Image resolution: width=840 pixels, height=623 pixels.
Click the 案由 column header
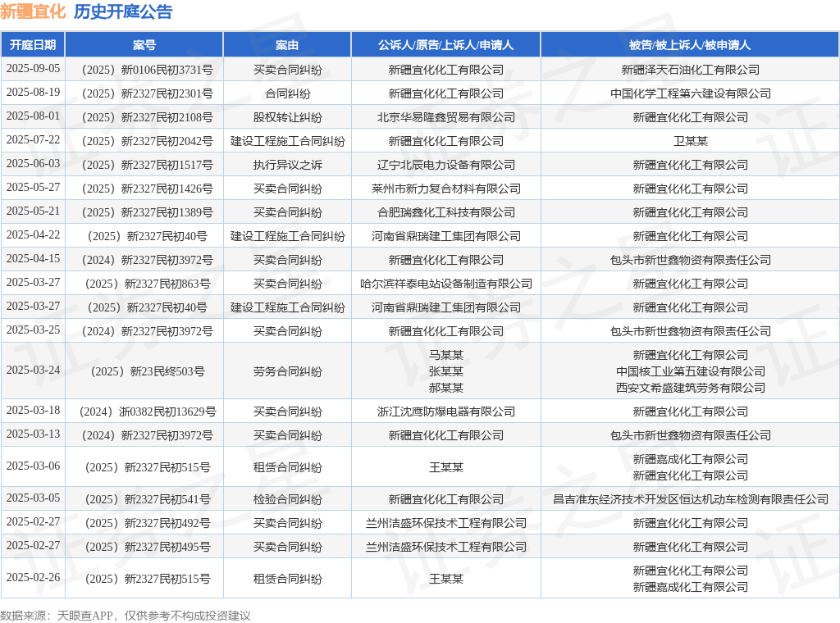pyautogui.click(x=287, y=45)
